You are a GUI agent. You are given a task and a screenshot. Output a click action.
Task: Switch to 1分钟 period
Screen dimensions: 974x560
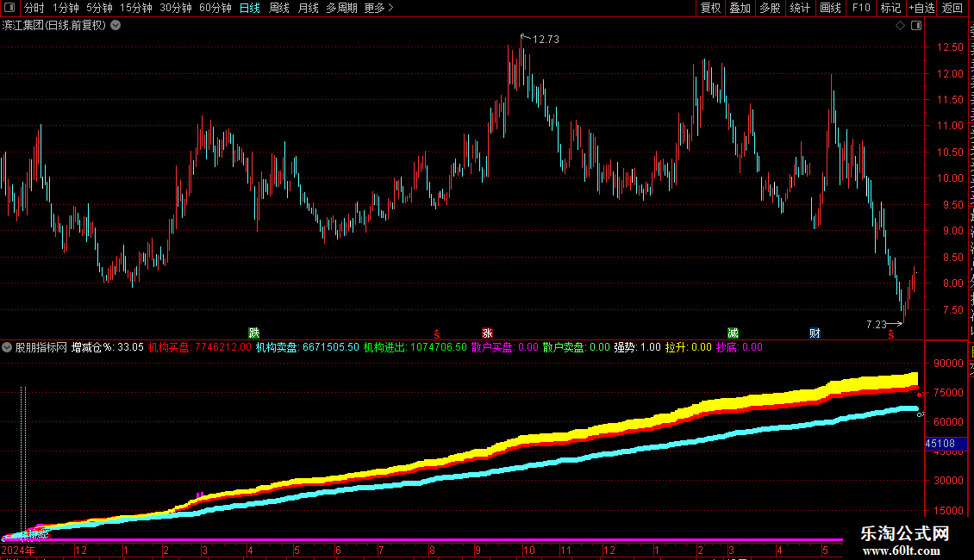coord(66,8)
